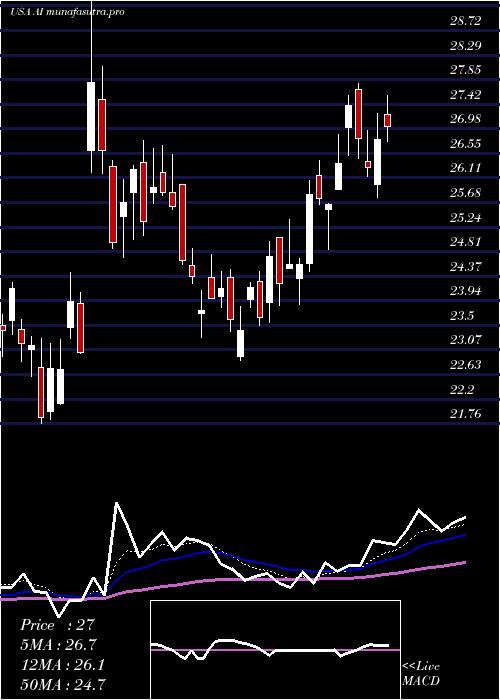Click the 28.72 price axis label
The width and height of the screenshot is (500, 700).
click(466, 21)
